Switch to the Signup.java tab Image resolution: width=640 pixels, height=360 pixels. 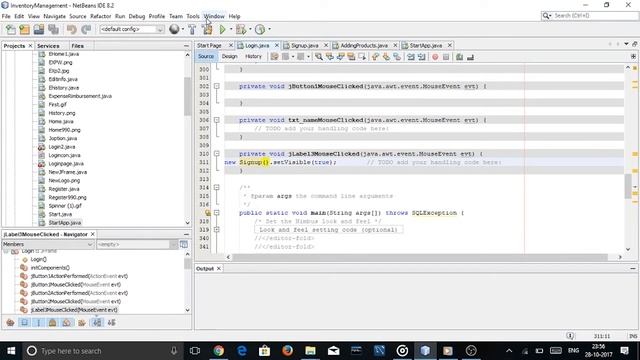point(304,45)
